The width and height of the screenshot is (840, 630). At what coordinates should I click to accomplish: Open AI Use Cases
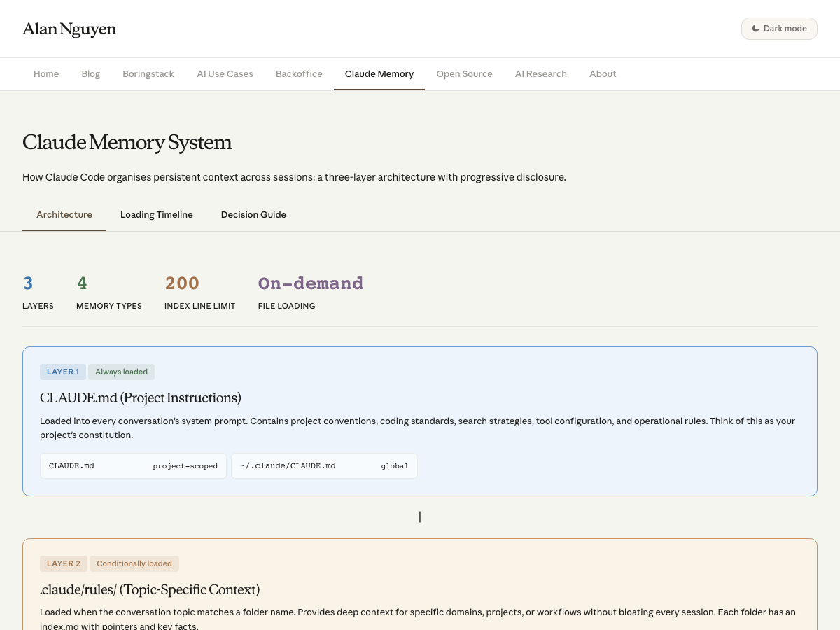(225, 73)
